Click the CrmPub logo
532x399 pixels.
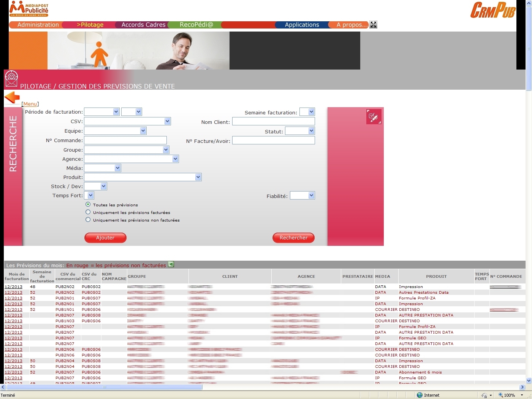(492, 10)
